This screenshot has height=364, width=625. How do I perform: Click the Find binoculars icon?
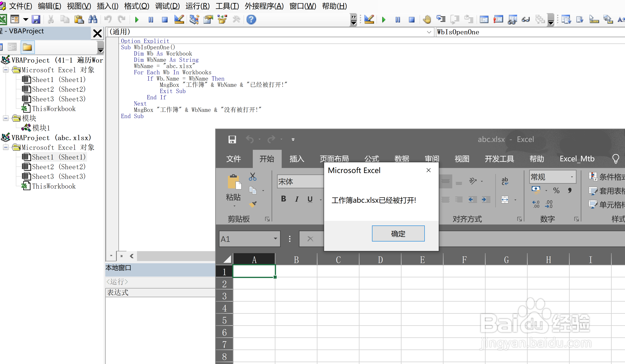click(93, 20)
